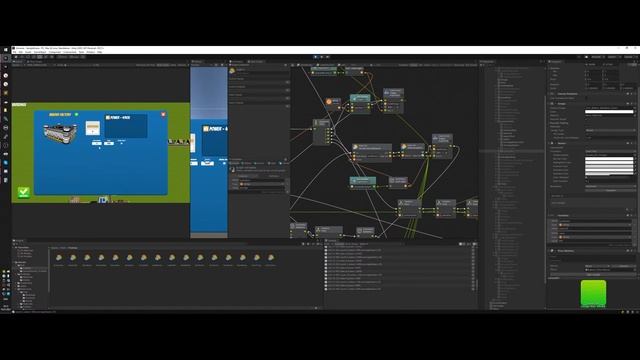Open the Assets menu
Viewport: 640px width, 360px height.
click(28, 52)
